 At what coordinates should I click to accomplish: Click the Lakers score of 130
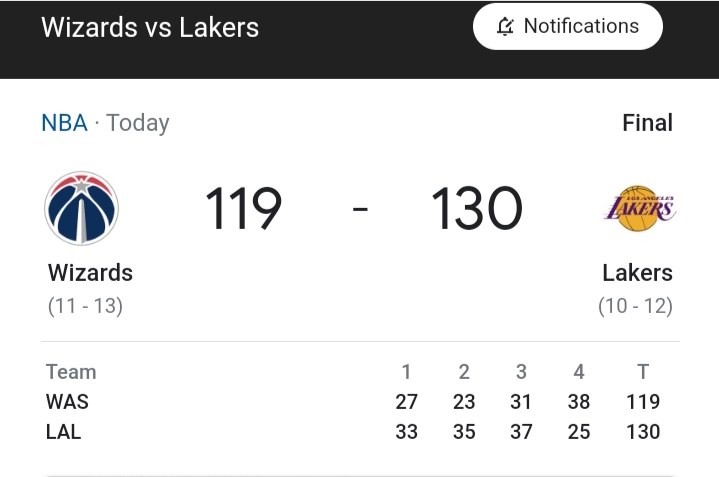click(x=476, y=208)
